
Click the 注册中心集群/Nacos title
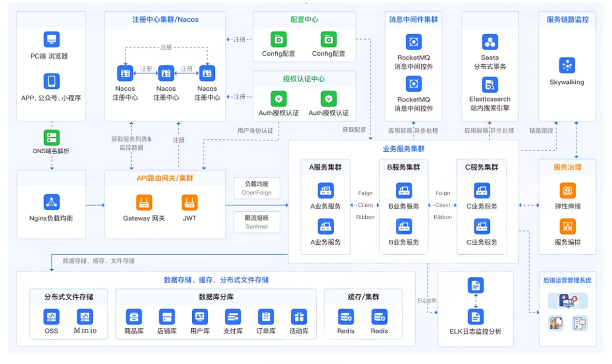point(165,20)
